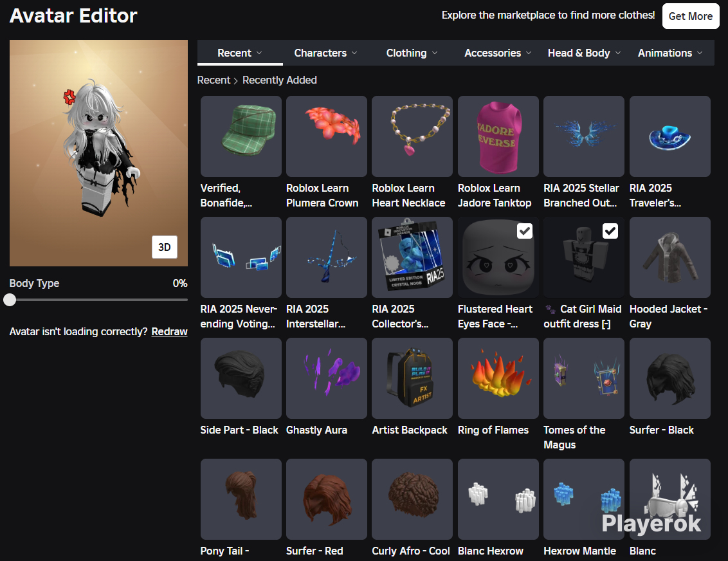The image size is (728, 561).
Task: Click the Artist Backpack item name
Action: 410,430
